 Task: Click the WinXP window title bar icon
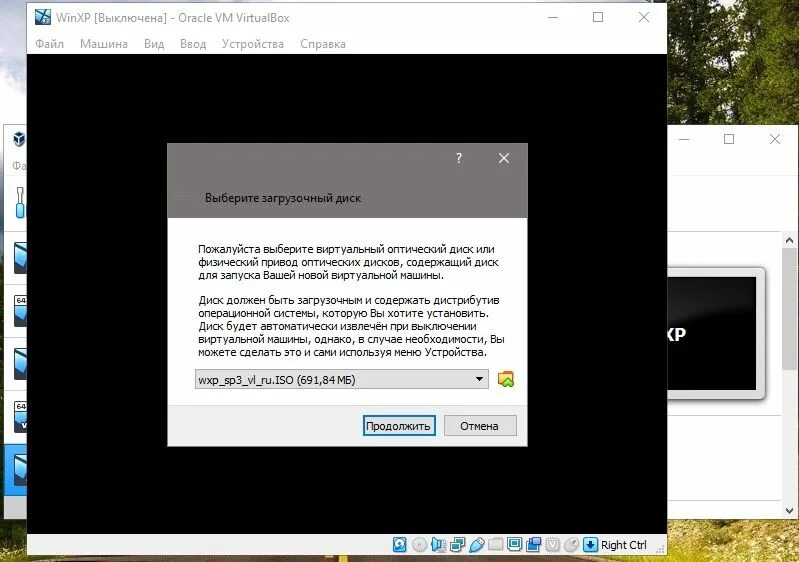43,17
